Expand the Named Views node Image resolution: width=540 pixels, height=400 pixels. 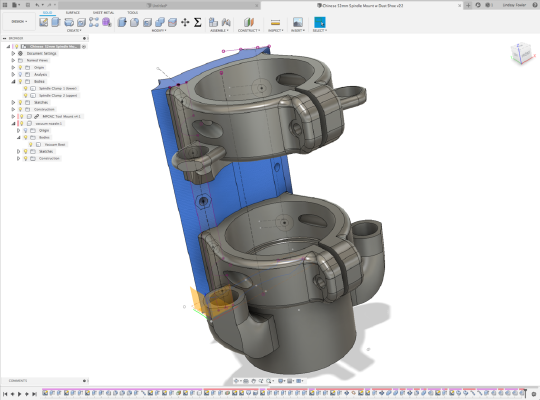point(13,60)
